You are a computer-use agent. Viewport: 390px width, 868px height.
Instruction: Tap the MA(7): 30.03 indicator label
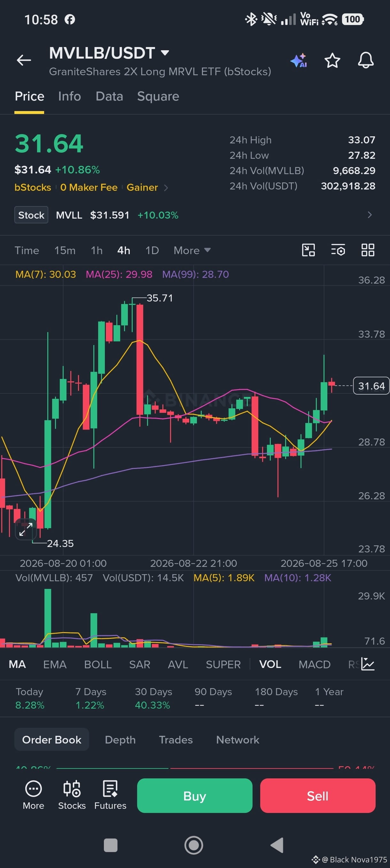46,274
